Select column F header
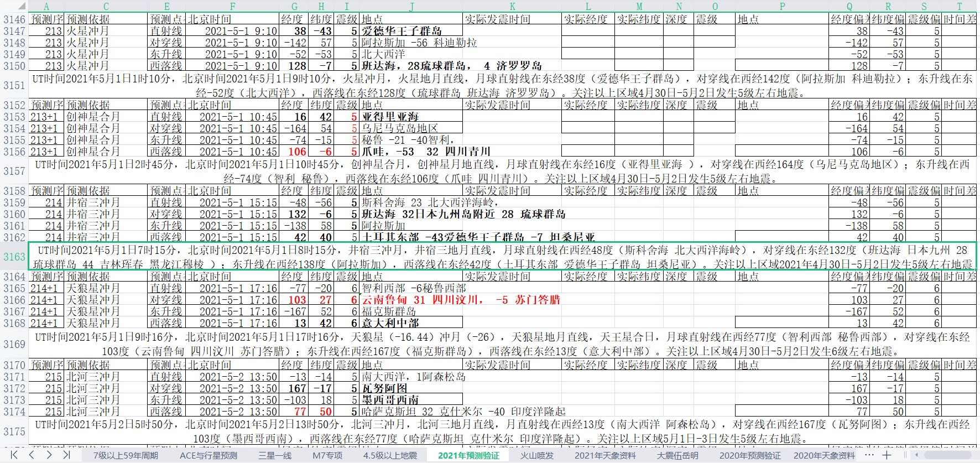Screen dimensions: 980x463 pyautogui.click(x=232, y=7)
